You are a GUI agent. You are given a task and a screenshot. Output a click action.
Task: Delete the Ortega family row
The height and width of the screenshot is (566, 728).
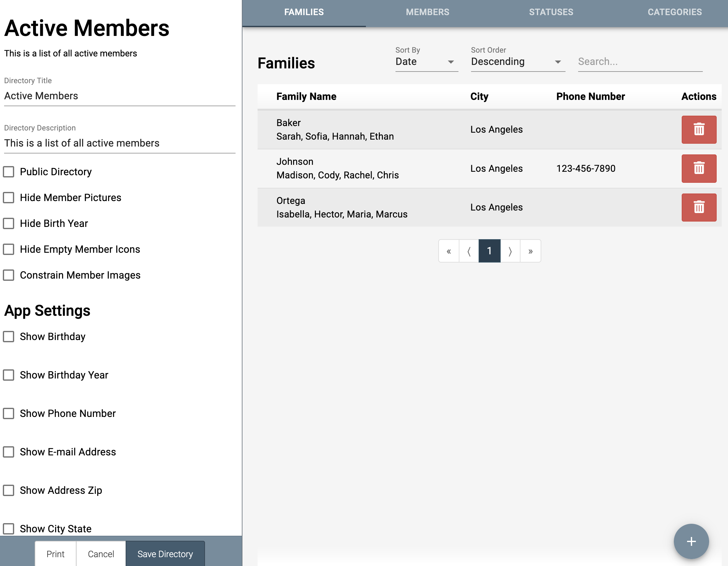pos(699,207)
